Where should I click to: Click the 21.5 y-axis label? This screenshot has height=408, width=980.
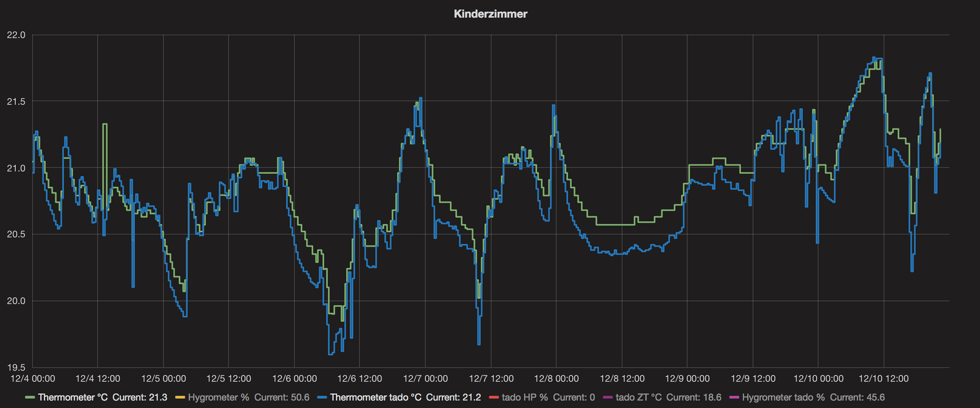(x=16, y=102)
